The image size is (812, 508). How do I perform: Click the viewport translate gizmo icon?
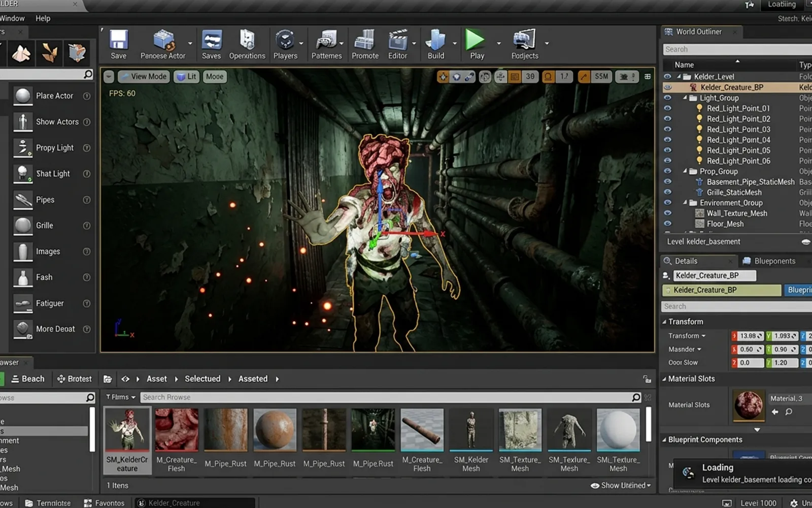coord(443,77)
